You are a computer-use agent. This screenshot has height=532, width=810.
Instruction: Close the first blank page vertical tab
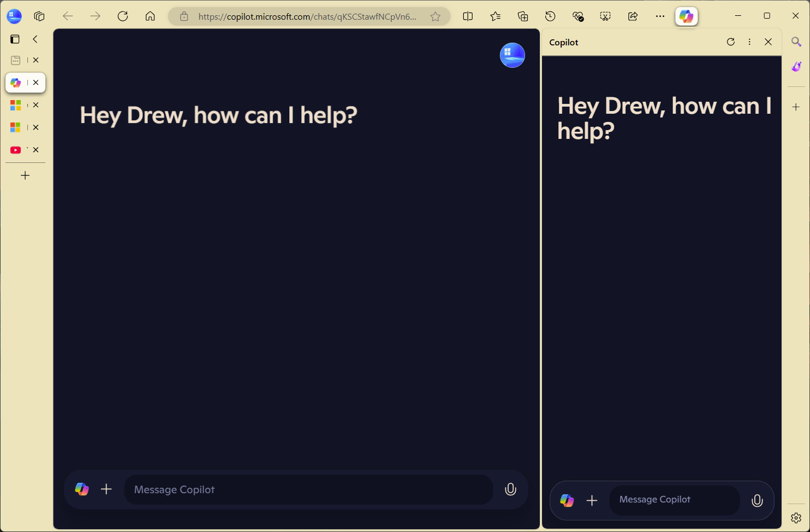36,60
